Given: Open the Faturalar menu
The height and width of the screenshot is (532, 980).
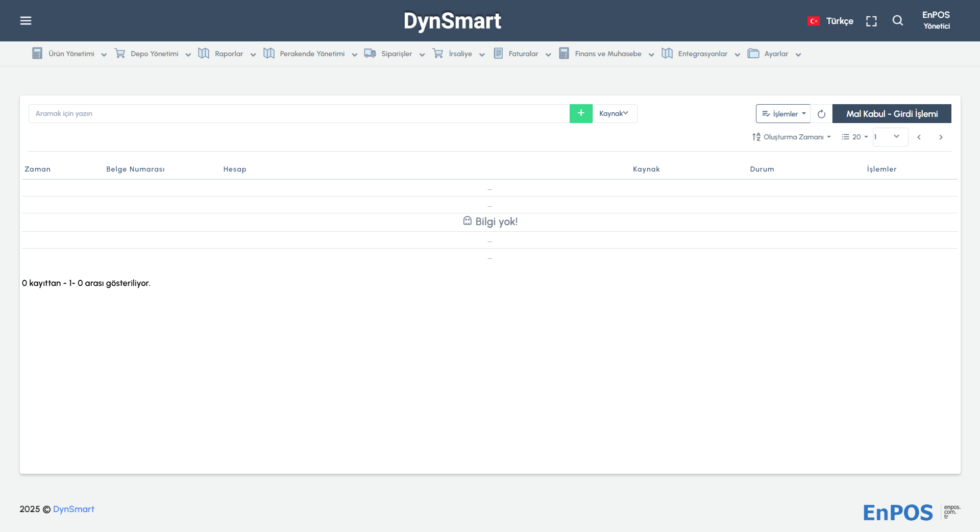Looking at the screenshot, I should pos(523,54).
